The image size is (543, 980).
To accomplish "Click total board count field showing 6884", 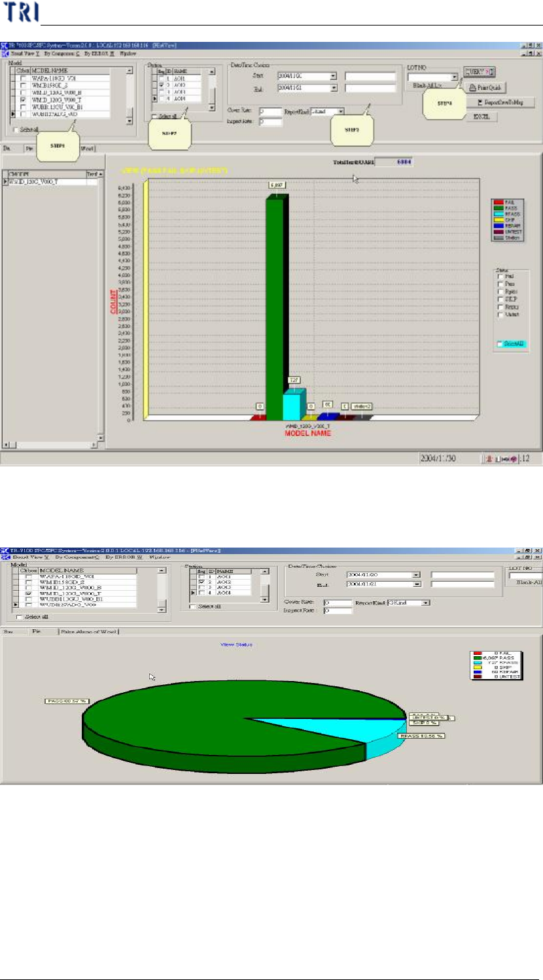I will 395,162.
